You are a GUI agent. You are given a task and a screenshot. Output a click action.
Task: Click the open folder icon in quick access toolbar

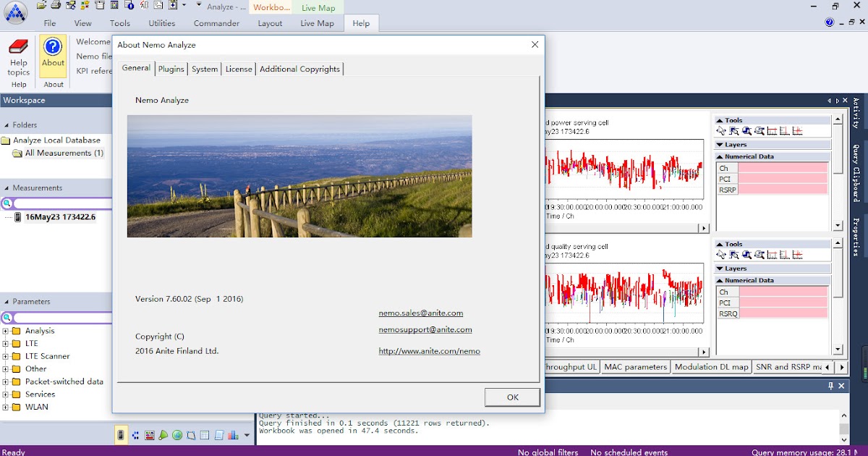pyautogui.click(x=43, y=5)
